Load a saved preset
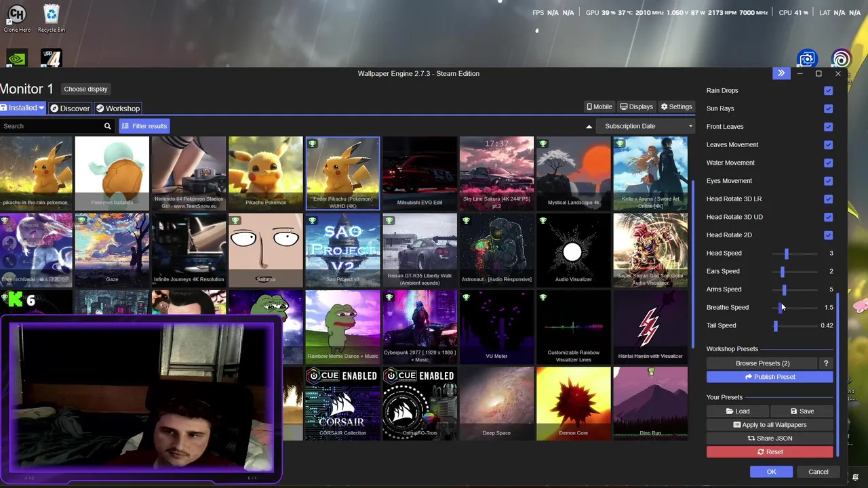The image size is (868, 488). (738, 411)
